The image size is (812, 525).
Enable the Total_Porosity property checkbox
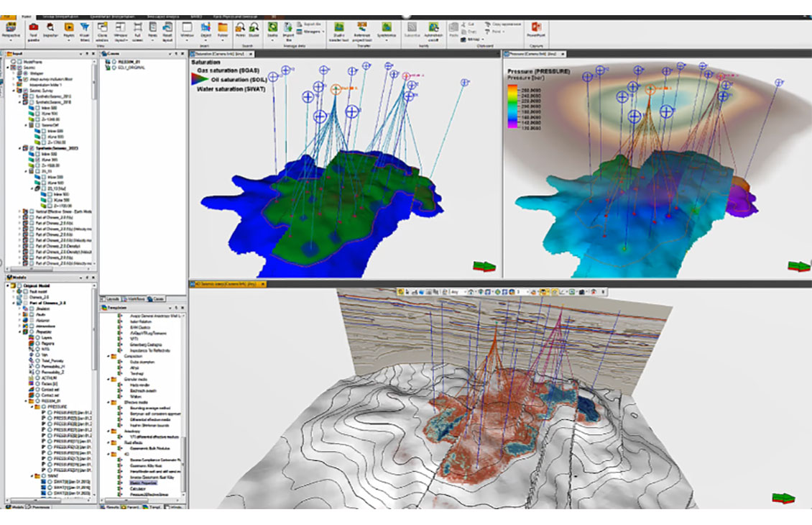click(38, 360)
